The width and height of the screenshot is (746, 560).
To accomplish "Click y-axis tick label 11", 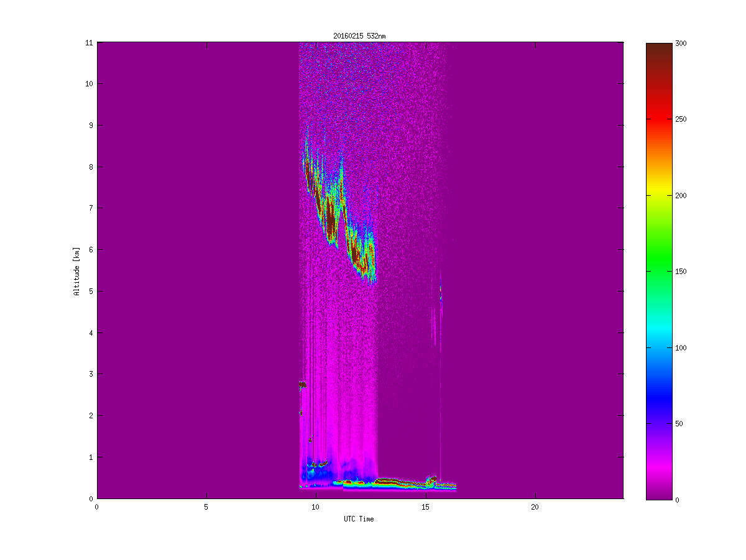I will 90,42.
